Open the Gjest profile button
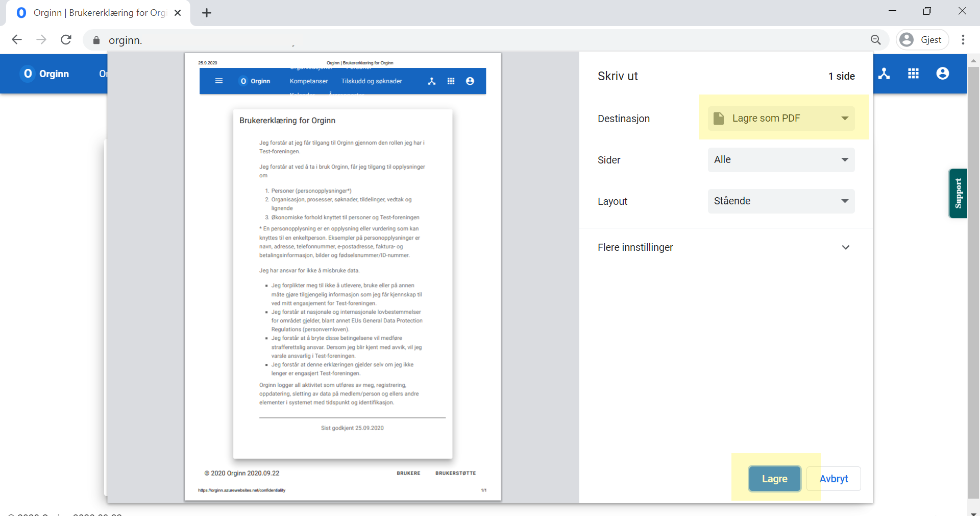 tap(922, 40)
